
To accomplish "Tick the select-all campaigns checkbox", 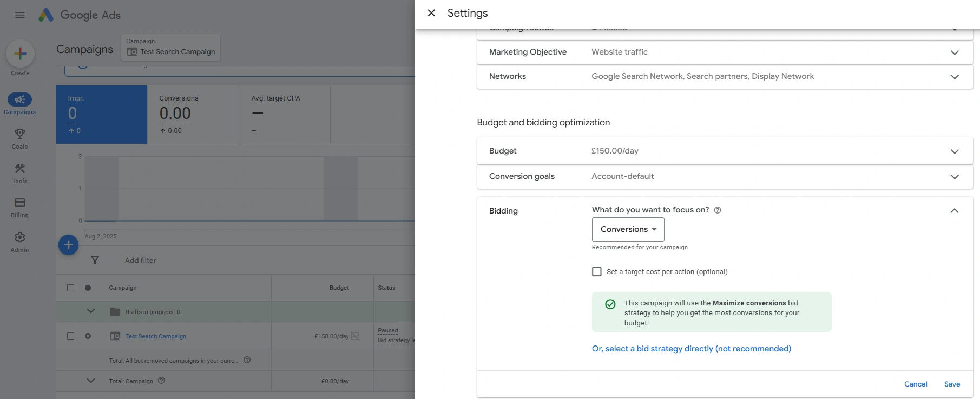I will point(70,288).
